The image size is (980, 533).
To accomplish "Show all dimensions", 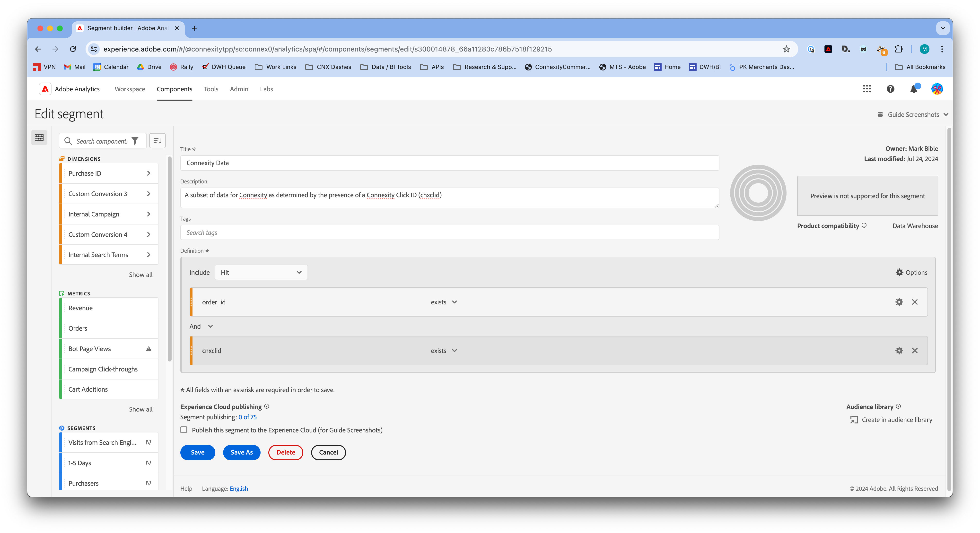I will click(x=141, y=275).
